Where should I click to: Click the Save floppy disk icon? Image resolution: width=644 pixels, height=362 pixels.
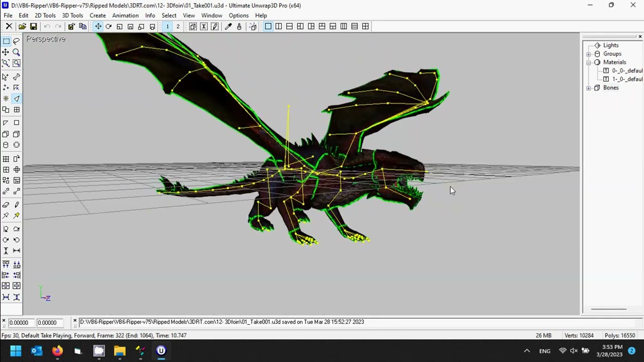(x=33, y=27)
